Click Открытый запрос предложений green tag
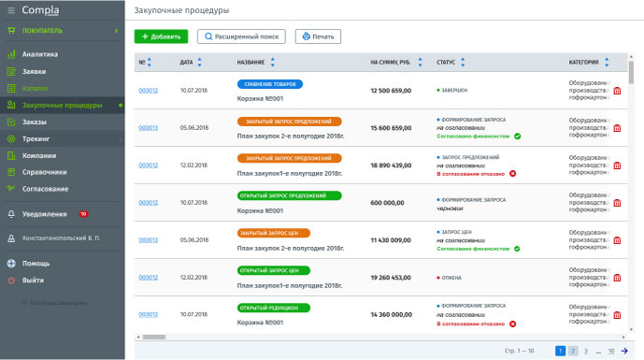Image resolution: width=644 pixels, height=360 pixels. click(x=289, y=195)
